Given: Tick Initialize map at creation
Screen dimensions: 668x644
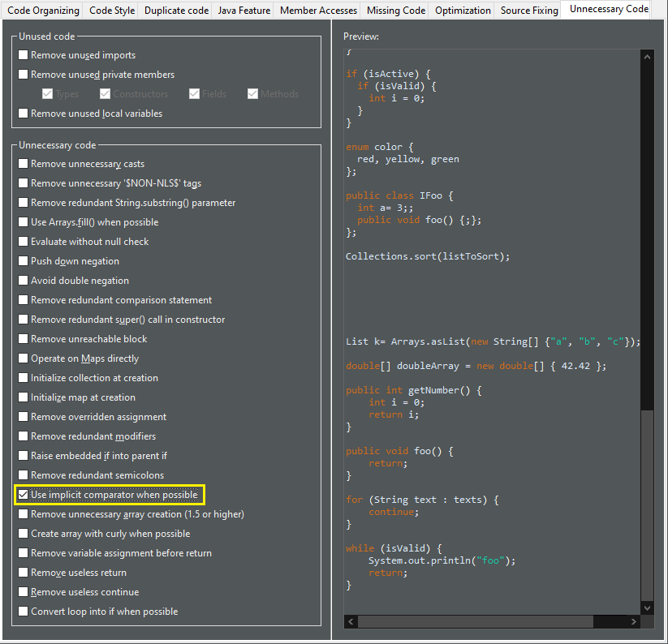Looking at the screenshot, I should [24, 397].
